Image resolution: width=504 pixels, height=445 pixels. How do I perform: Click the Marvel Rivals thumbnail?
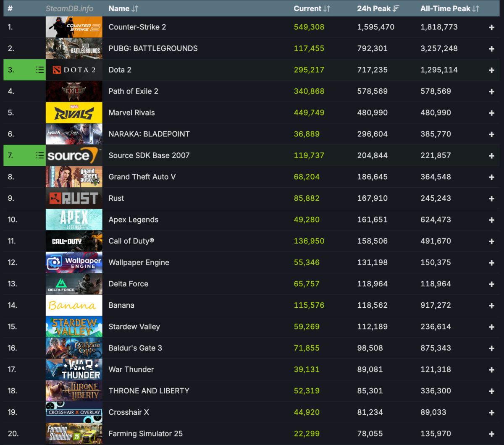coord(74,113)
